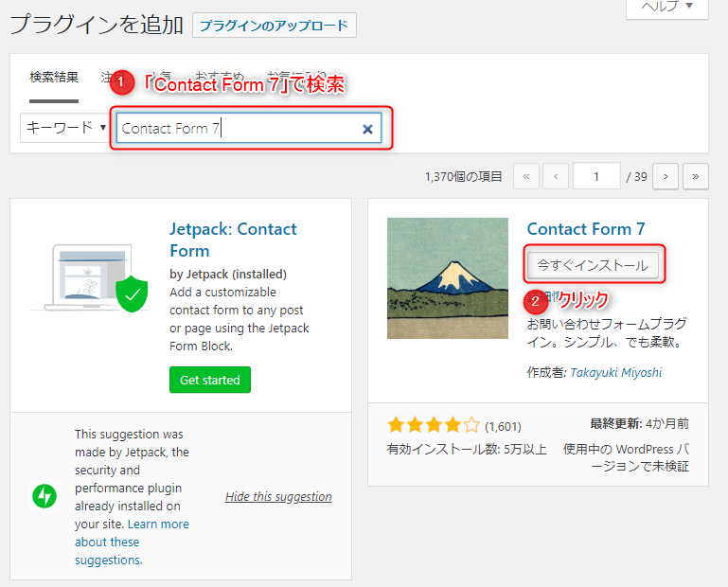Viewport: 728px width, 587px height.
Task: Open the キーワード search type dropdown
Action: point(64,128)
